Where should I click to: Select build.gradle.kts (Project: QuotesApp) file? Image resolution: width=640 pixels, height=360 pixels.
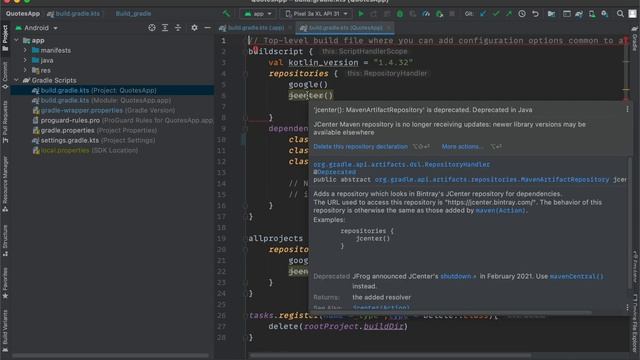[x=112, y=90]
